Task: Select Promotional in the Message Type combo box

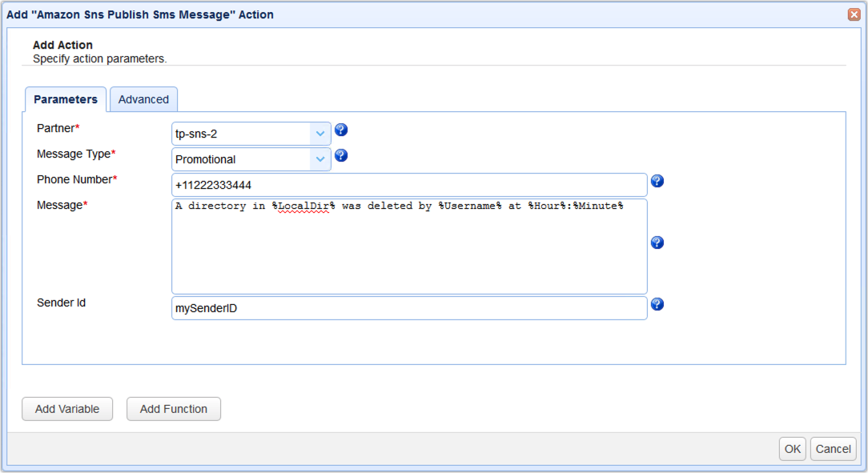Action: tap(240, 158)
